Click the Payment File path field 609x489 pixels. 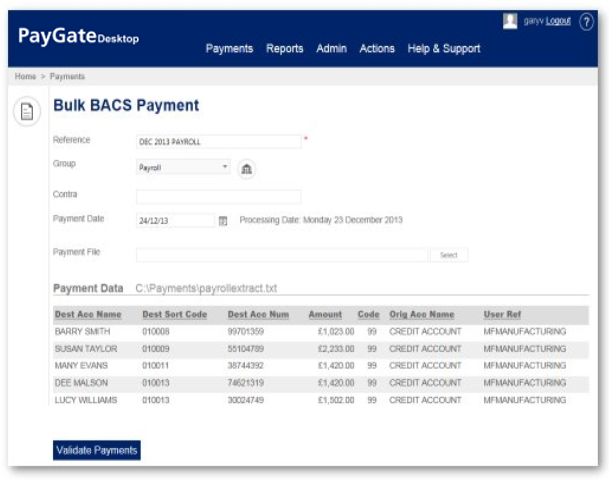tap(281, 255)
